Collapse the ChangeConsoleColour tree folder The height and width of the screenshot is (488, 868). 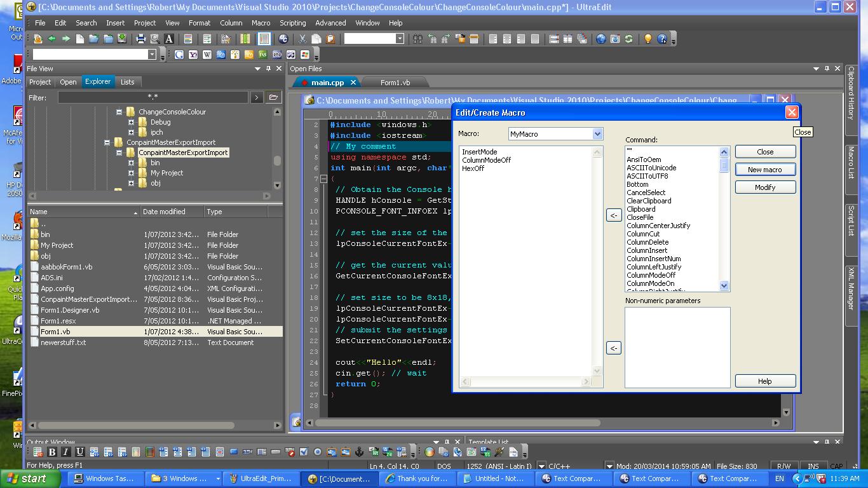[119, 112]
